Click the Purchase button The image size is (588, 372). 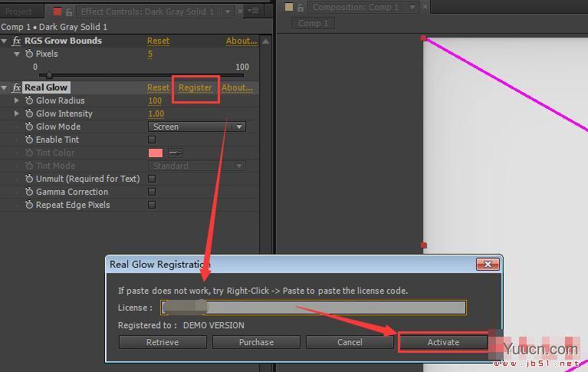pyautogui.click(x=256, y=342)
